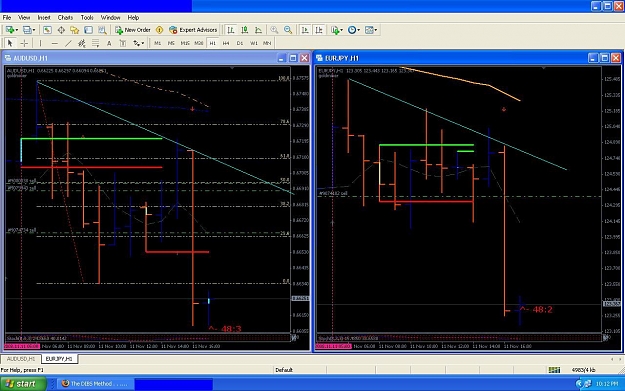Click the chart shift marker on EURJPY chart

544,68
